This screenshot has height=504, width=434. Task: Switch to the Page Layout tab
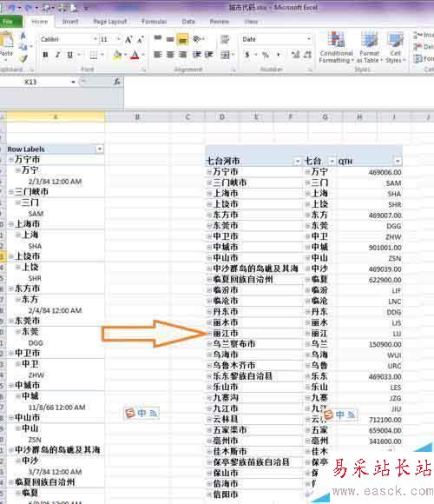[110, 22]
